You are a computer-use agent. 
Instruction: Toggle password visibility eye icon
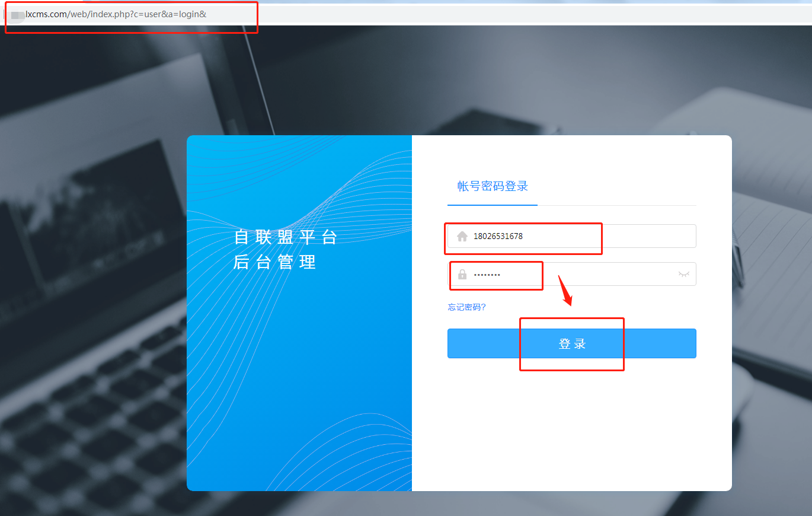point(684,274)
